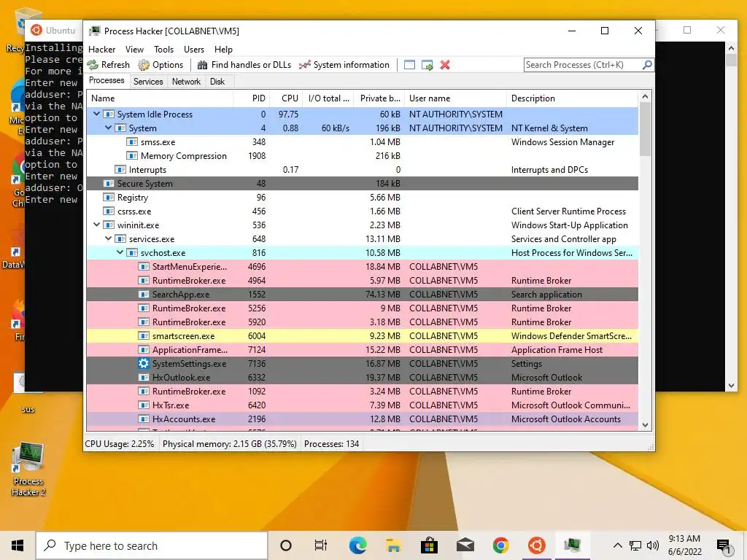Switch to the Services tab
The image size is (747, 560).
click(x=148, y=82)
